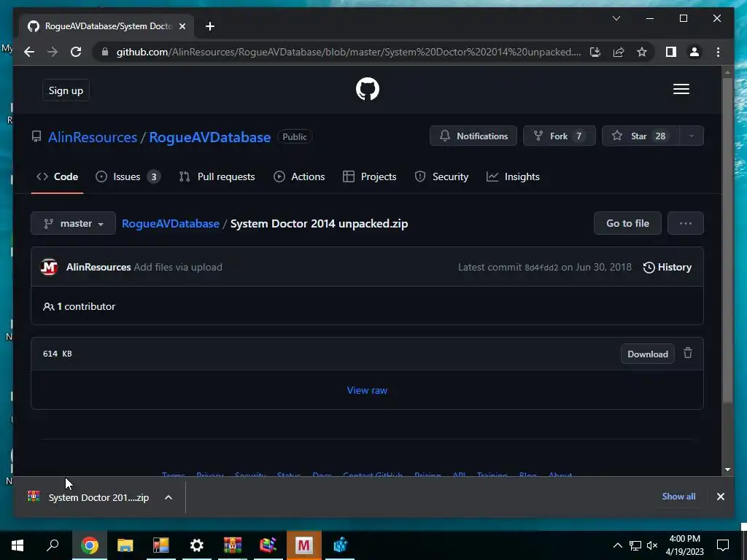
Task: Open the Chrome profile avatar
Action: [694, 52]
